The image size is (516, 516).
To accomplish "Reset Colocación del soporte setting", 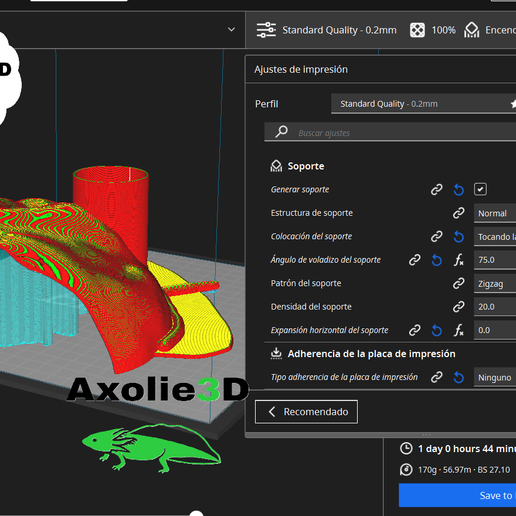I will tap(459, 236).
